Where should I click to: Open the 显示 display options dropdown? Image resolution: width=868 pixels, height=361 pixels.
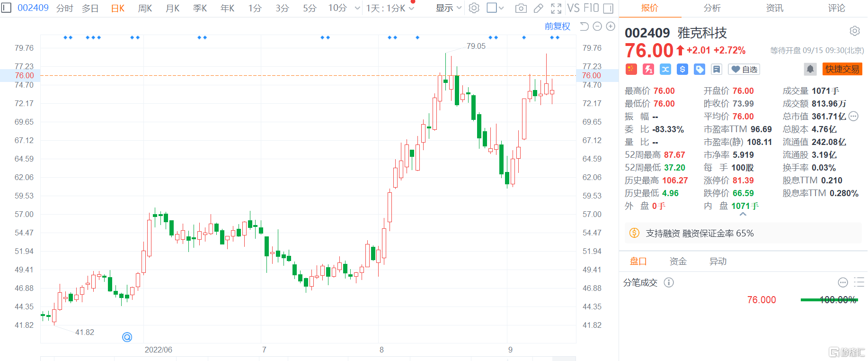[448, 8]
